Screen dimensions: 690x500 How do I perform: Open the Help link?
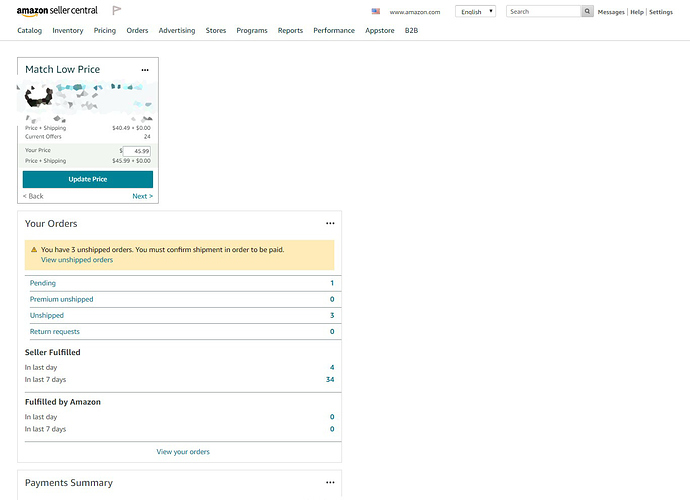637,12
